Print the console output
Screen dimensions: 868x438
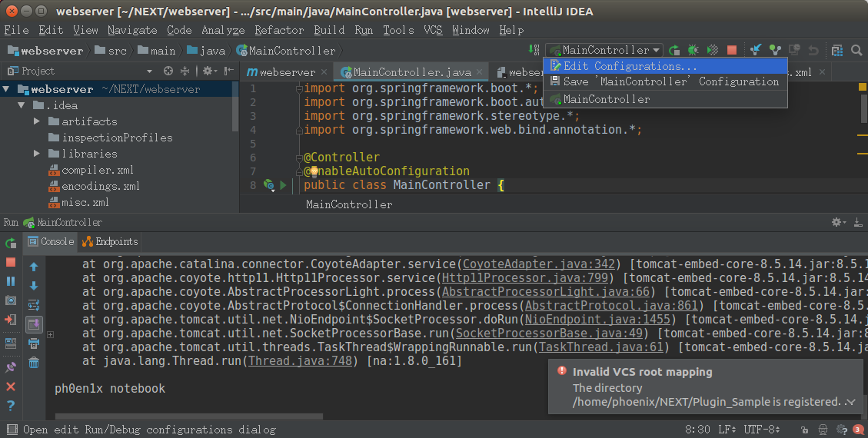[34, 343]
